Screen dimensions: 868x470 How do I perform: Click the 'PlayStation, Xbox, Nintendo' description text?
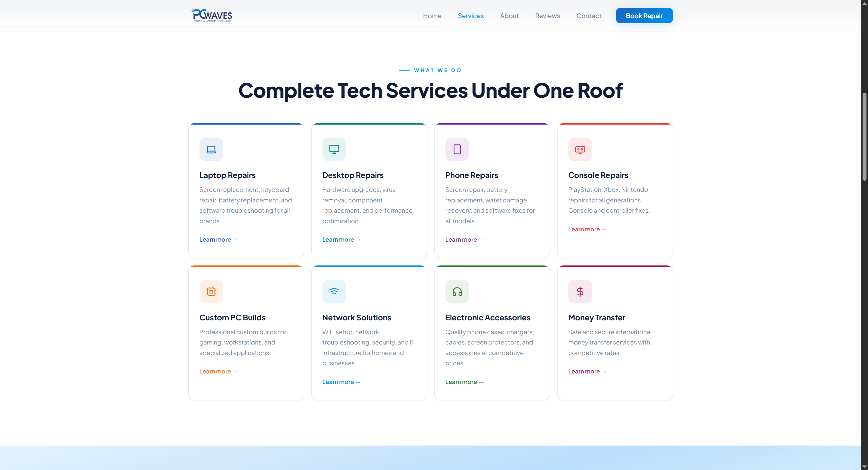coord(609,200)
